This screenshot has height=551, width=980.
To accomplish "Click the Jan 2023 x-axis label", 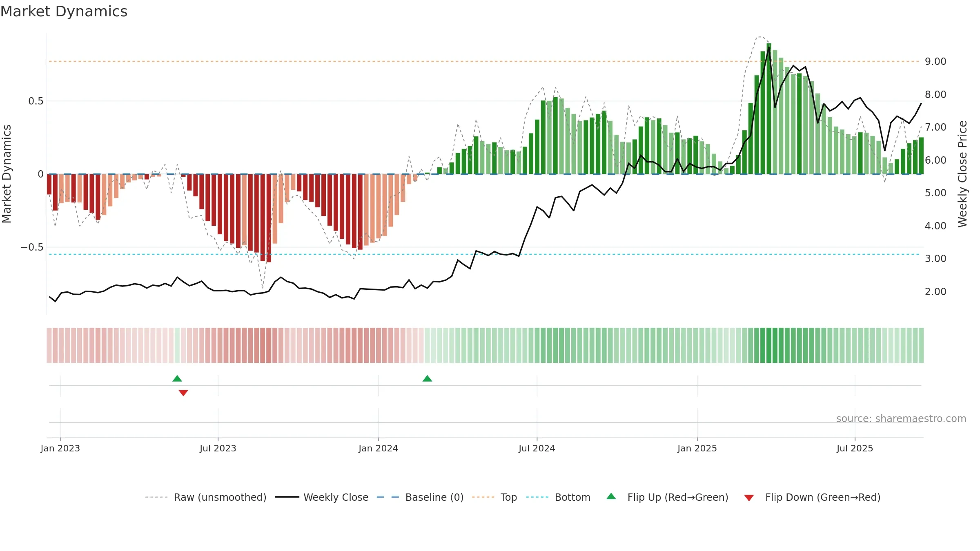I will 60,448.
